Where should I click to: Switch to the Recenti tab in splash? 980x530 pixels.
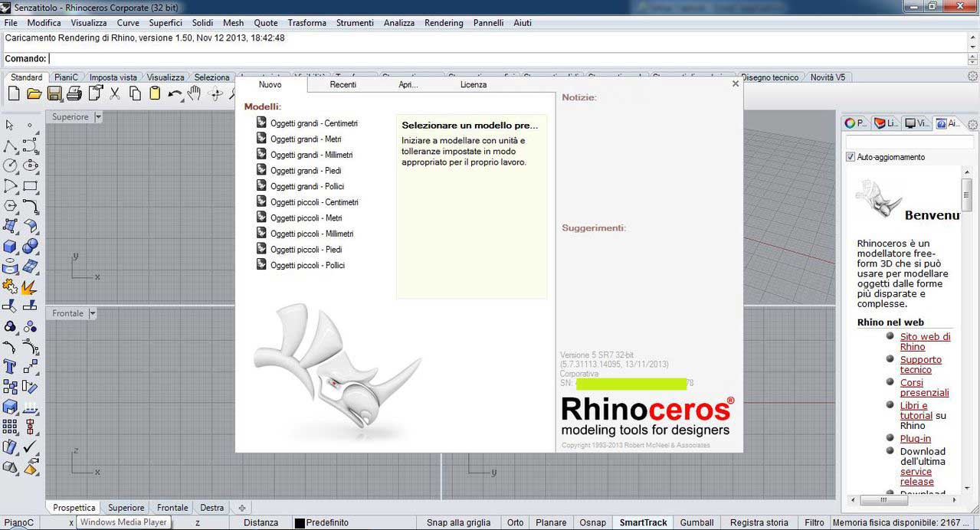(x=343, y=84)
